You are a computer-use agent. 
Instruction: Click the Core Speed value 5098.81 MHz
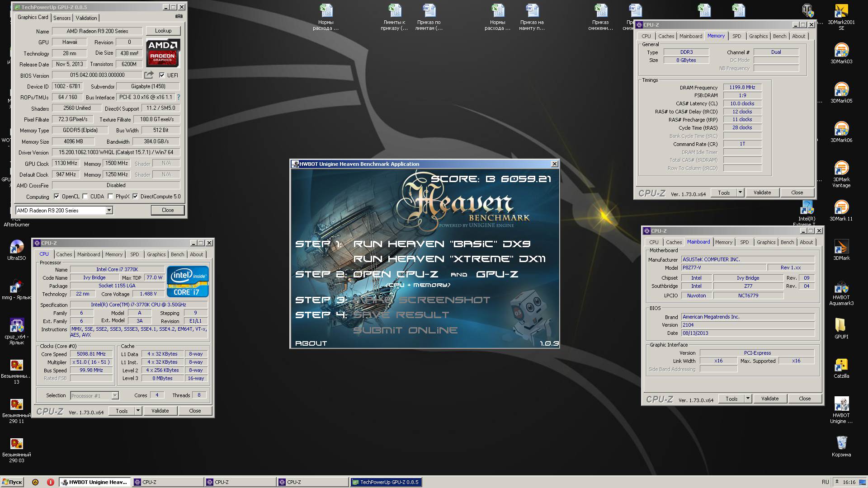[x=91, y=354]
